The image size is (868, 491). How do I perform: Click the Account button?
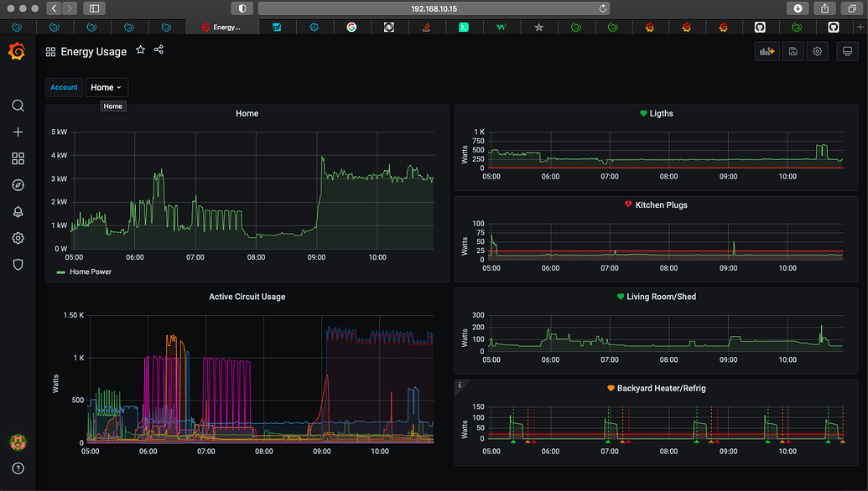coord(64,87)
